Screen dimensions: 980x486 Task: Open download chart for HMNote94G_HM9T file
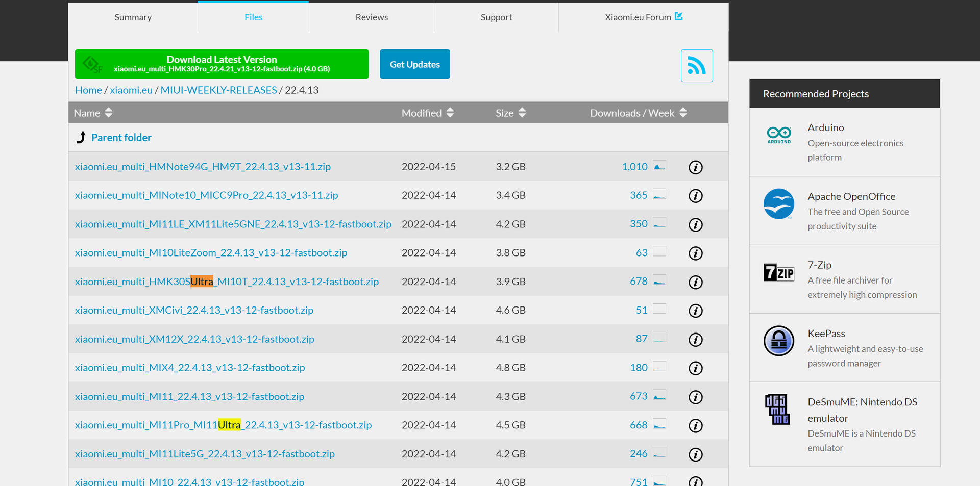click(x=659, y=166)
